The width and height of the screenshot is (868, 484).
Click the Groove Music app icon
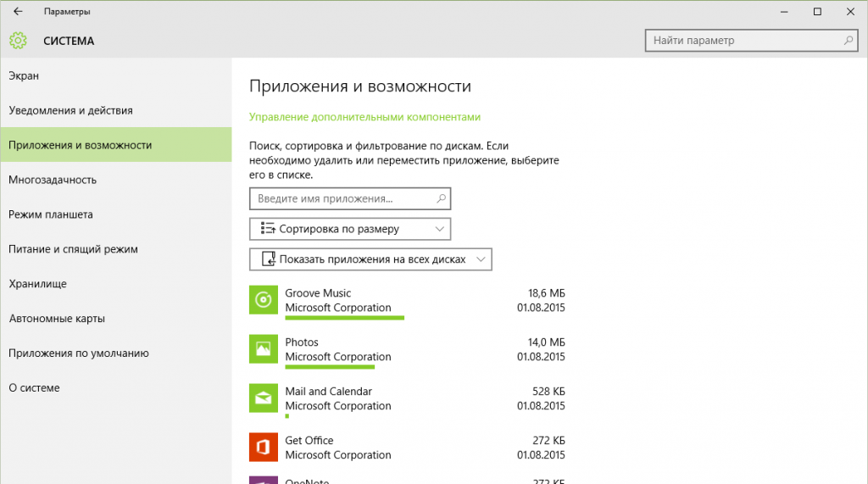264,299
